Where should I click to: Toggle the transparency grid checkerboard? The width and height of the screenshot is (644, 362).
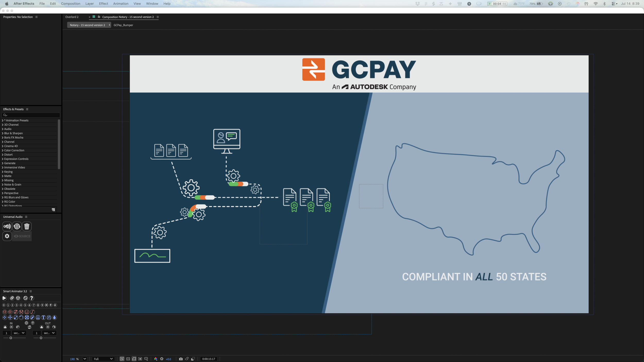(128, 359)
